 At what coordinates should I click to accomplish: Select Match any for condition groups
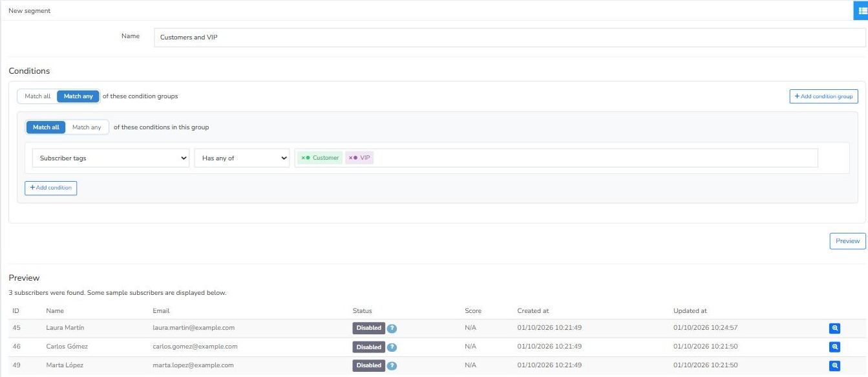pos(78,96)
